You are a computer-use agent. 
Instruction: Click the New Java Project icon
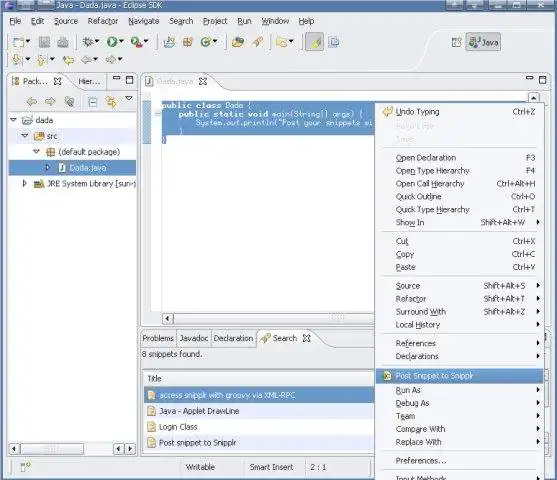[169, 42]
